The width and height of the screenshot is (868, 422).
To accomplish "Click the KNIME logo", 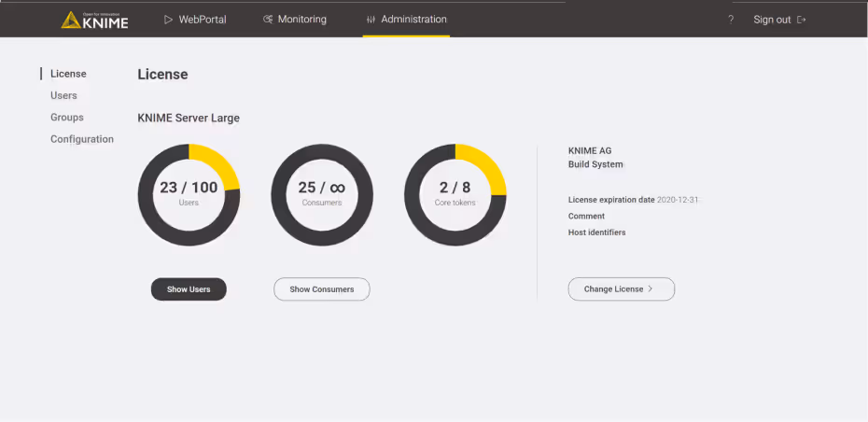I will [94, 20].
